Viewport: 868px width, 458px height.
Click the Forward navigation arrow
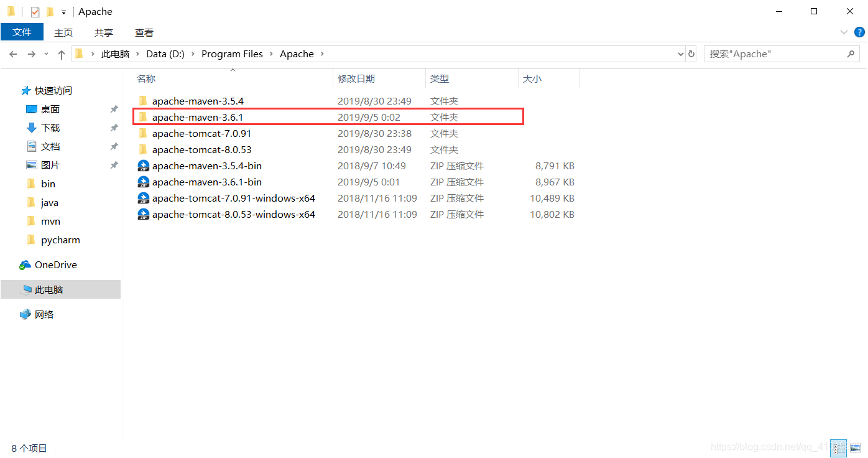tap(31, 54)
